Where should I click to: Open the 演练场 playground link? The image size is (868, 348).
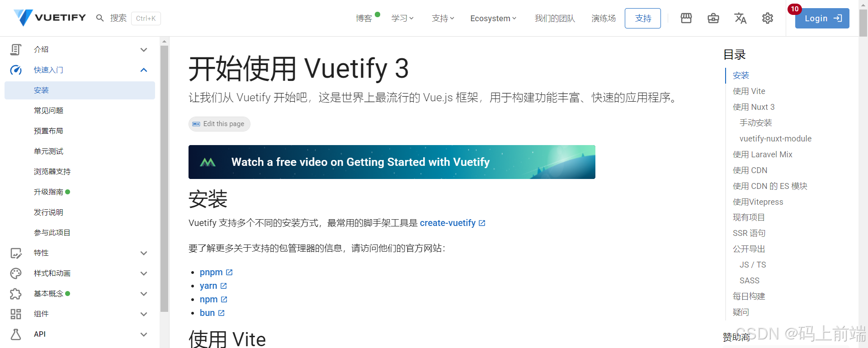(x=604, y=18)
